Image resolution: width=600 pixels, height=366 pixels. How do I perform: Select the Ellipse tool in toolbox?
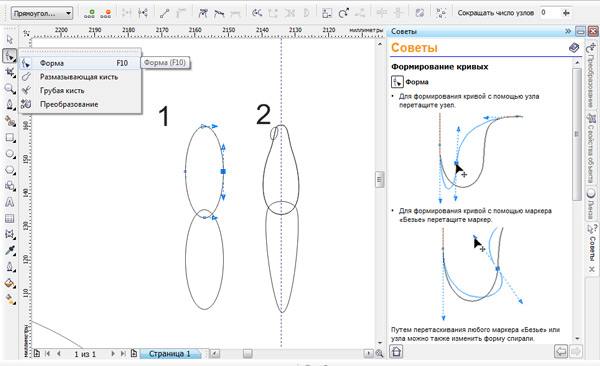[x=10, y=154]
